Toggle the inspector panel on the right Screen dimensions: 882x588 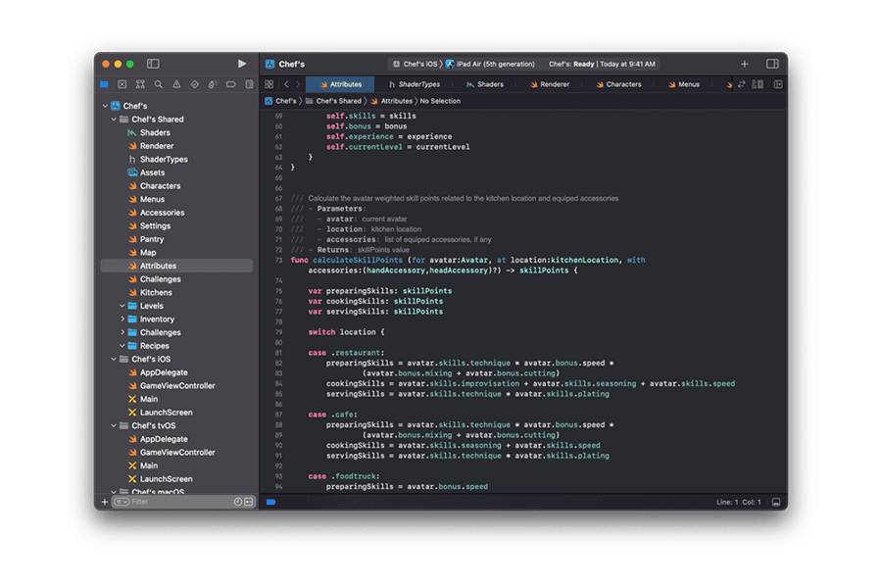point(772,64)
